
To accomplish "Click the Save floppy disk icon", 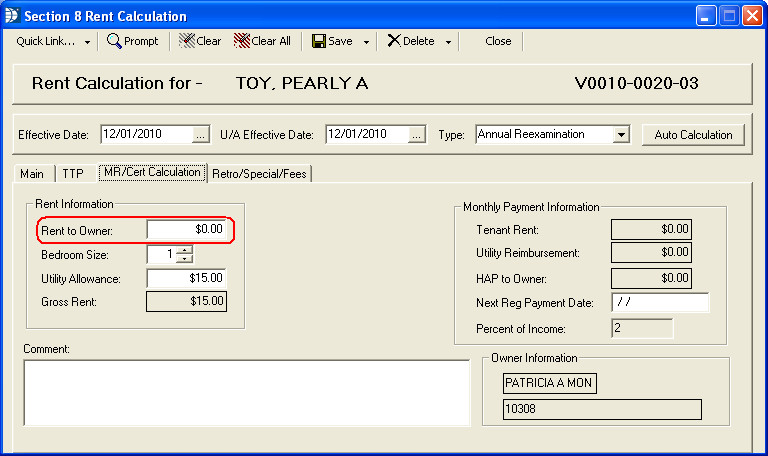I will tap(318, 41).
